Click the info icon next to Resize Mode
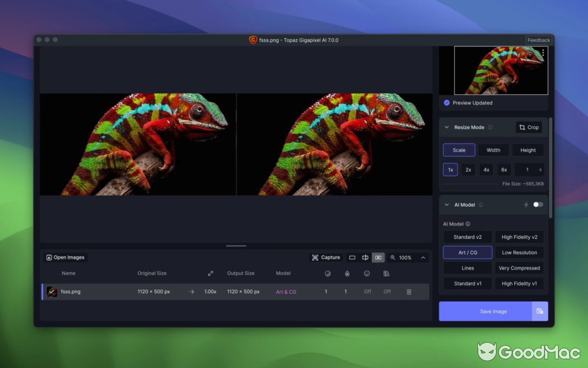Screen dimensions: 588x368 [x=490, y=127]
